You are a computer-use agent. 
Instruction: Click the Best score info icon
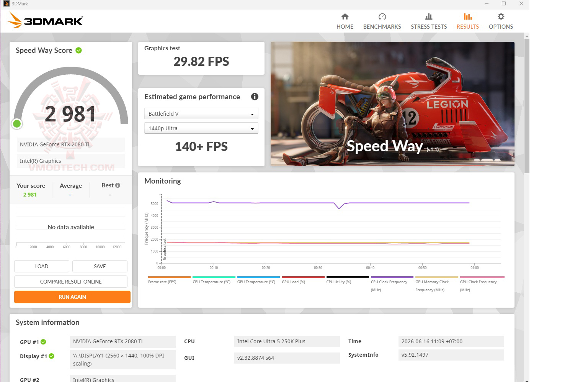coord(118,185)
